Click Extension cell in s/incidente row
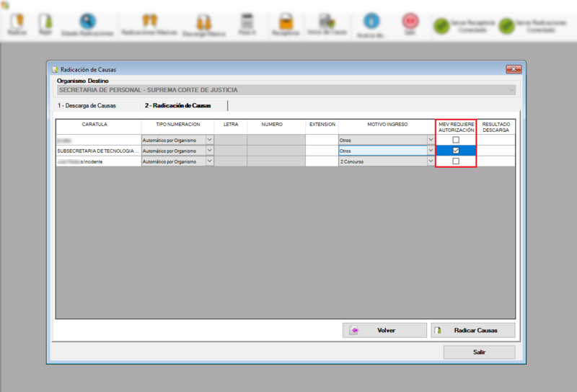 (322, 161)
